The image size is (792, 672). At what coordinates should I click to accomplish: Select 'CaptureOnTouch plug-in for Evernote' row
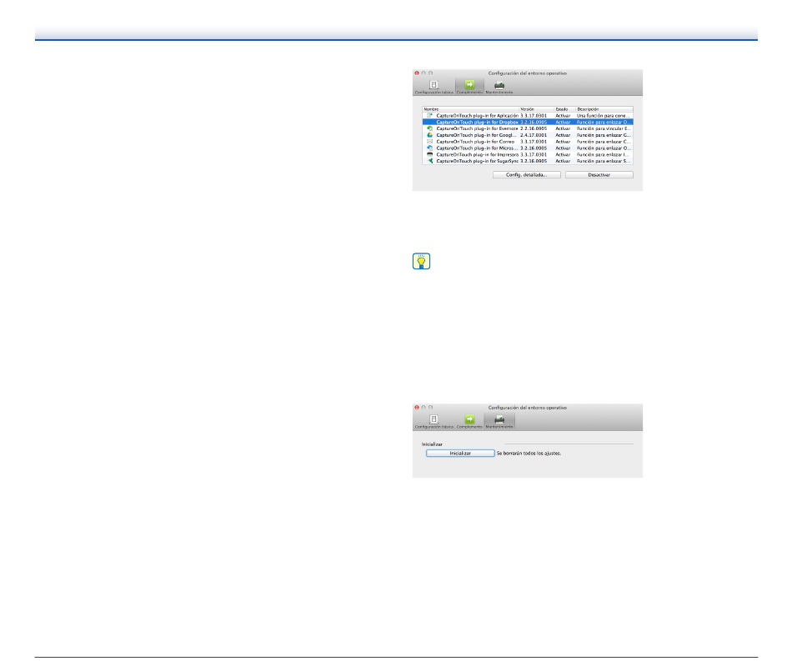(528, 129)
